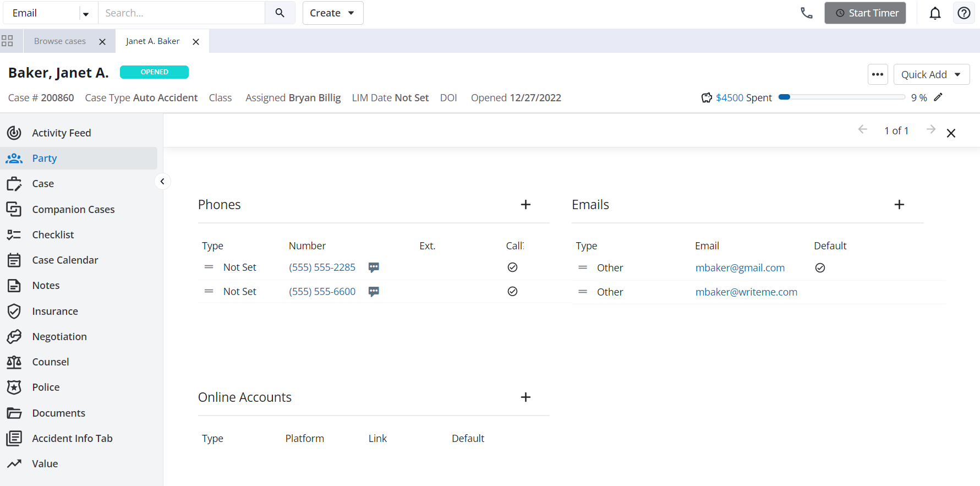Open more options ellipsis button
Image resolution: width=980 pixels, height=486 pixels.
(878, 74)
